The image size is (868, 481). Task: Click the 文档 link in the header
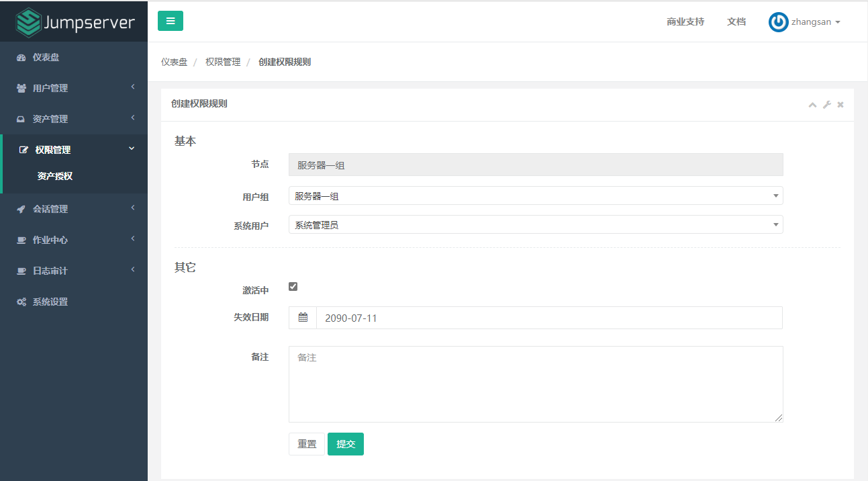pyautogui.click(x=736, y=21)
